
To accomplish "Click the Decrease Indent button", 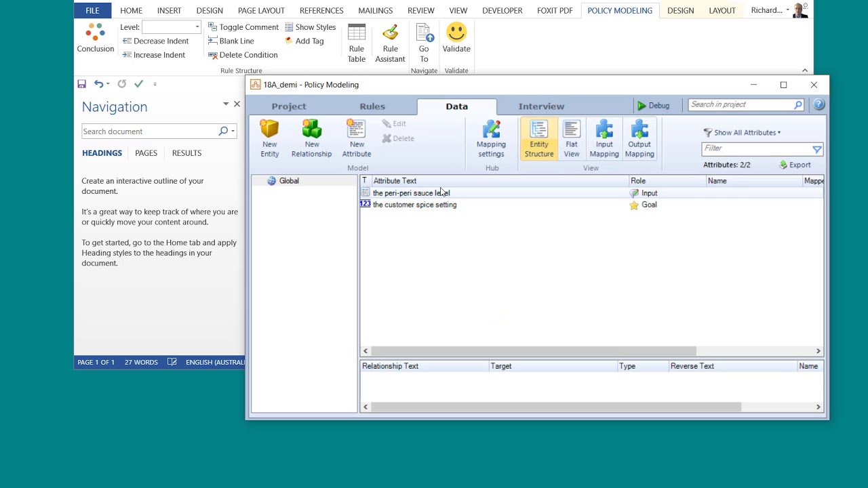I will [155, 41].
